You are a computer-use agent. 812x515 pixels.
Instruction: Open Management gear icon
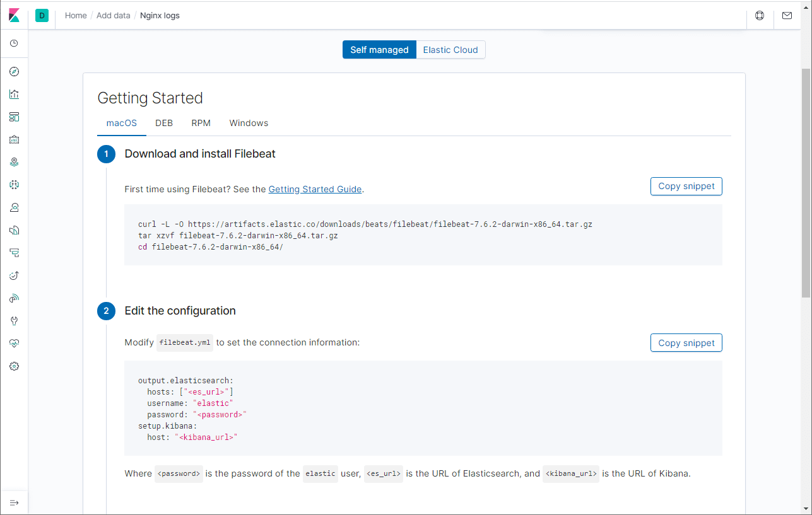coord(15,366)
